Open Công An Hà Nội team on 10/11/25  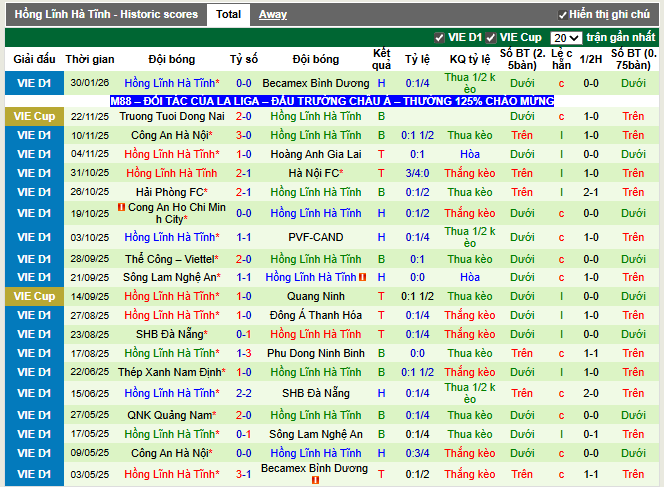coord(172,135)
